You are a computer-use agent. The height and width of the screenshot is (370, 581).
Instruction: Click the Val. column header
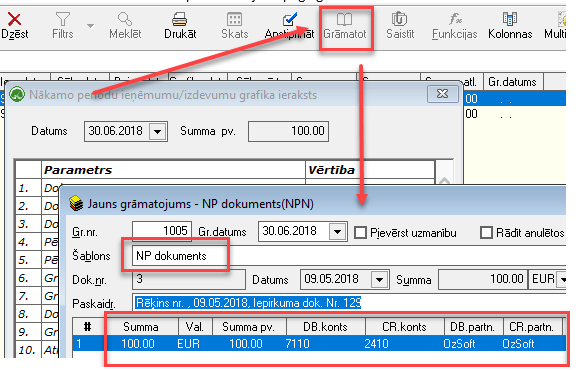pyautogui.click(x=195, y=327)
